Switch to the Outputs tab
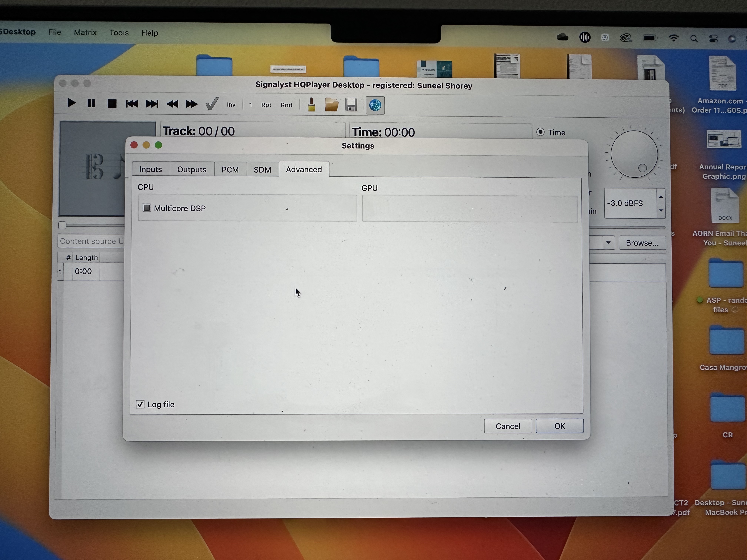This screenshot has width=747, height=560. pyautogui.click(x=192, y=169)
